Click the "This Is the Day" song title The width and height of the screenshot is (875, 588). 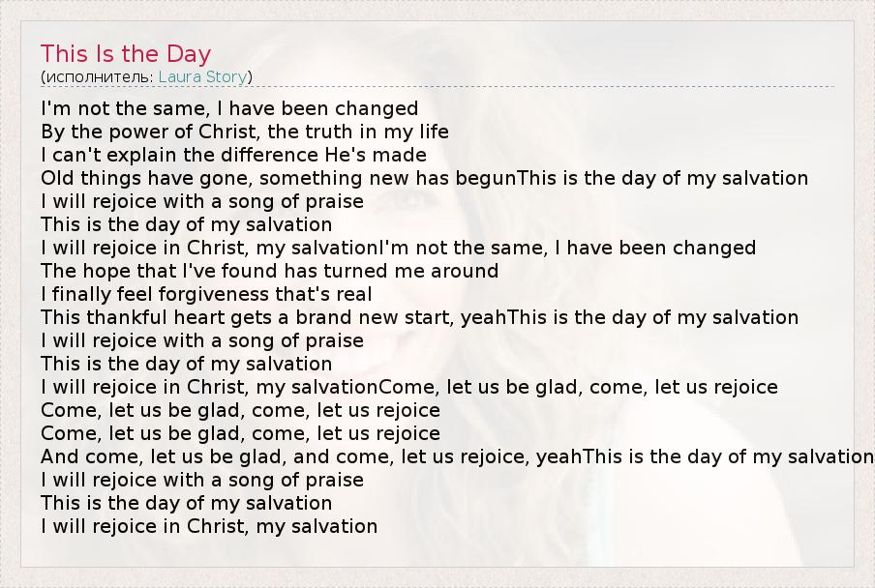[126, 53]
